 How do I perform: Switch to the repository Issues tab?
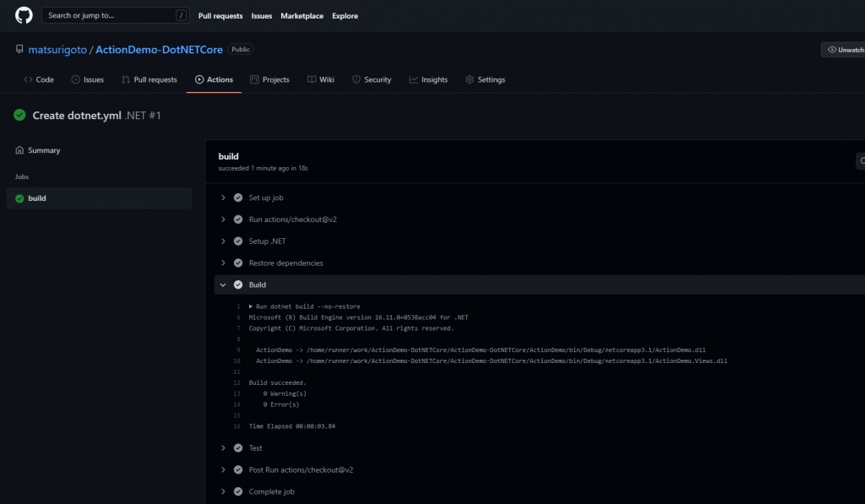pos(87,79)
